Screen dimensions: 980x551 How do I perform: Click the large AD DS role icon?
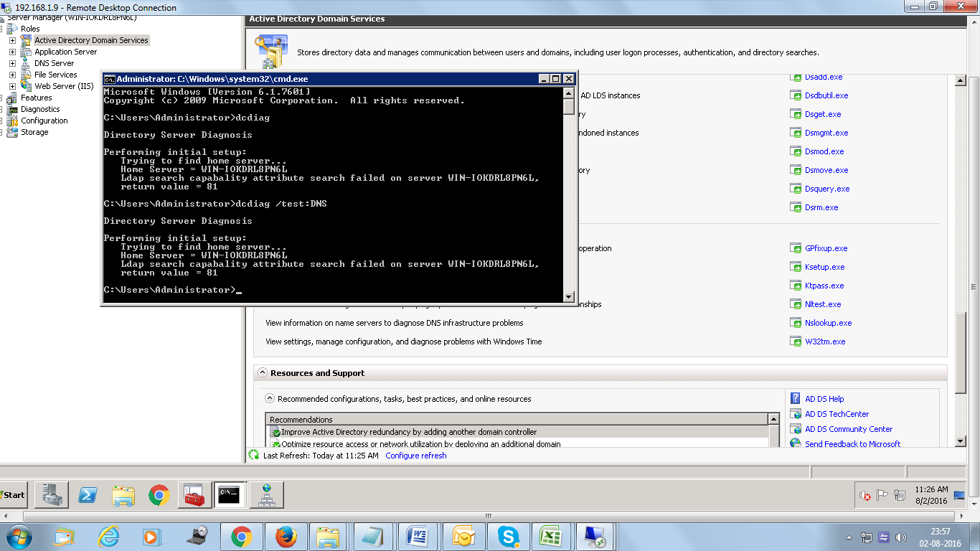point(270,52)
